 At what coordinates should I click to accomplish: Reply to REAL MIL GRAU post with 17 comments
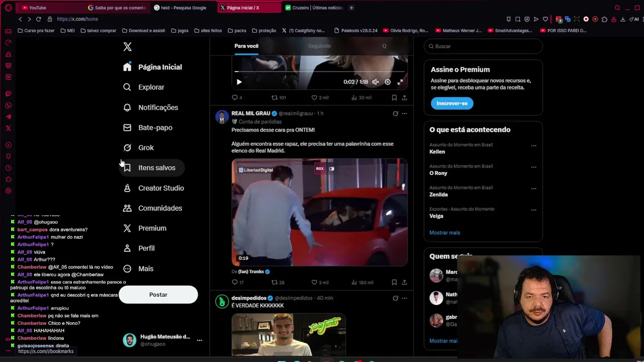pyautogui.click(x=237, y=283)
